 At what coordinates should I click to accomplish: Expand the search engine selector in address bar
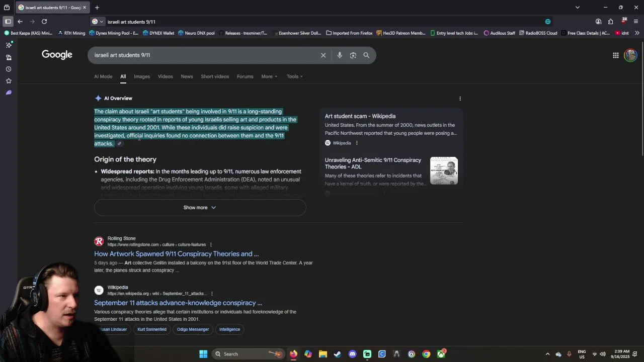[x=98, y=22]
